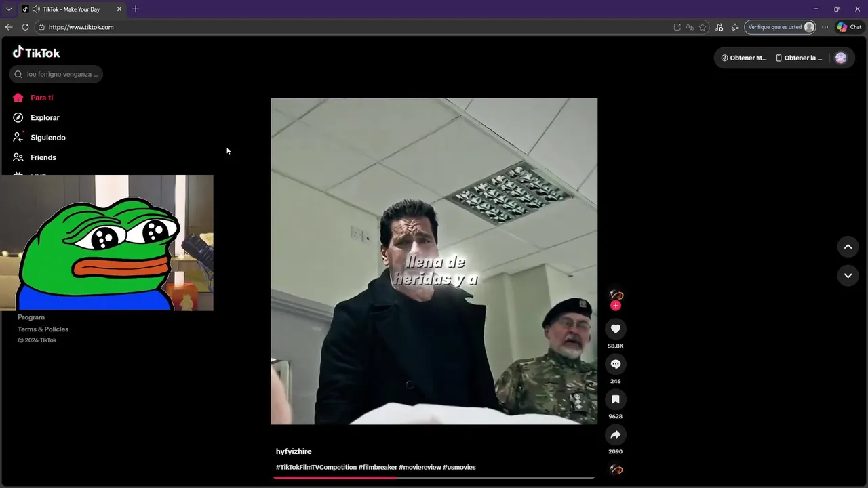Save the video with the bookmark icon

coord(616,399)
